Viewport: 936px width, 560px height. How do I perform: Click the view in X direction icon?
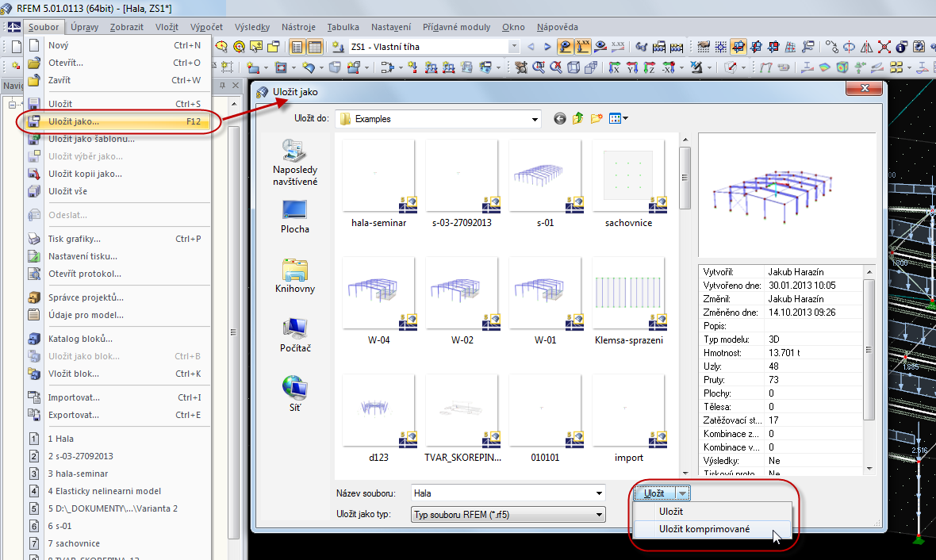click(614, 67)
